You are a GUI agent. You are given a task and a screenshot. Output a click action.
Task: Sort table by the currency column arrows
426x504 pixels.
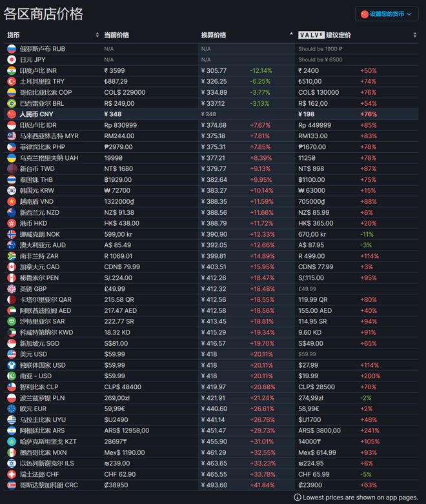(x=97, y=35)
